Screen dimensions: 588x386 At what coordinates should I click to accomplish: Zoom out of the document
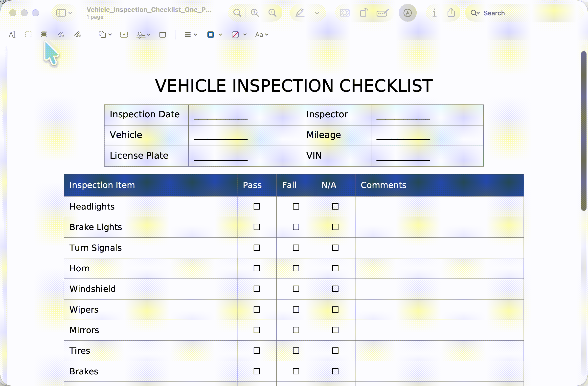pyautogui.click(x=237, y=13)
